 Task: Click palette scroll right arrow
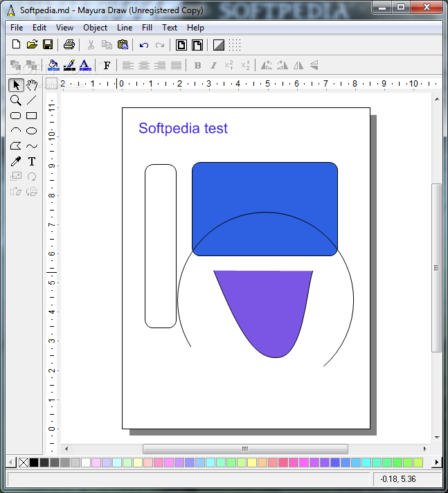[436, 463]
